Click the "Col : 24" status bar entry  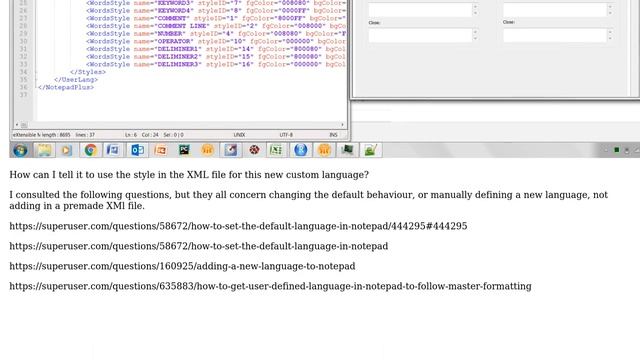pyautogui.click(x=150, y=135)
